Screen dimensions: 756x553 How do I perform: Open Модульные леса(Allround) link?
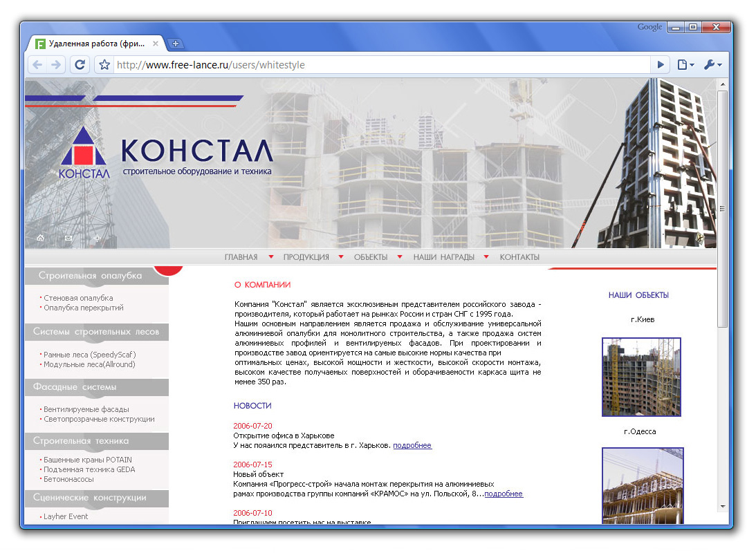(x=89, y=365)
